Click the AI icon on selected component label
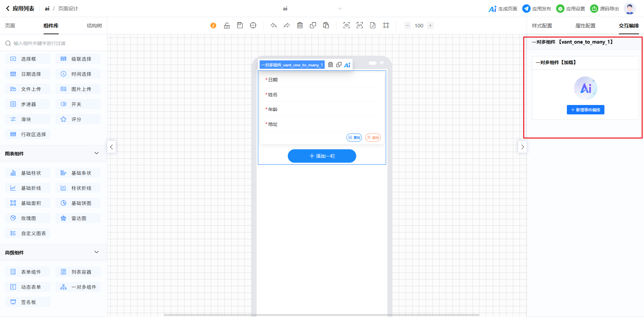 tap(347, 65)
